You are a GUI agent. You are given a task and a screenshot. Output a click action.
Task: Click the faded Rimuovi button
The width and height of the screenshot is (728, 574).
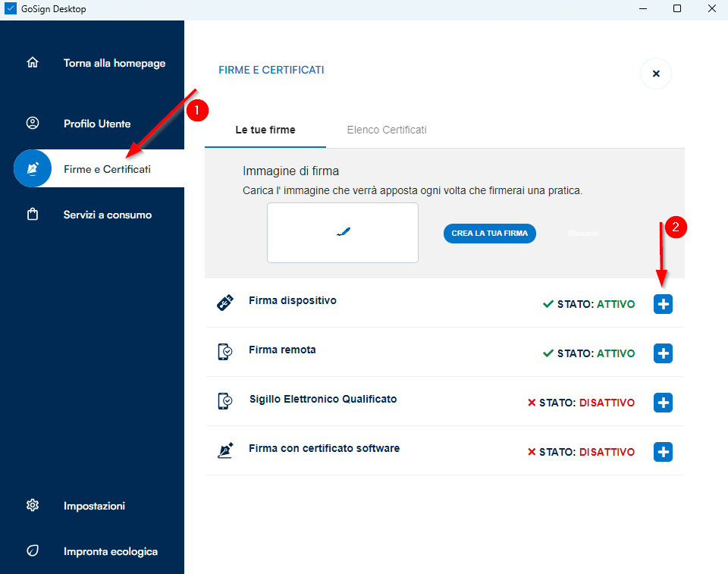583,234
